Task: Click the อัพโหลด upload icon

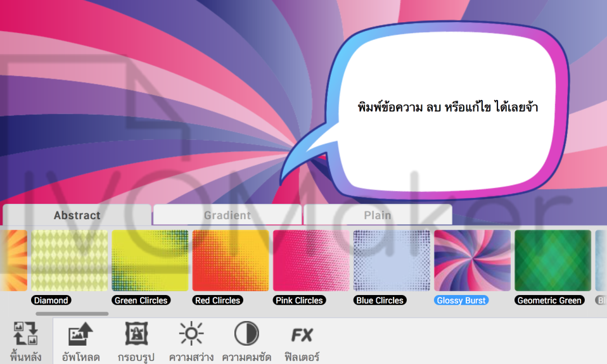Action: pyautogui.click(x=80, y=334)
